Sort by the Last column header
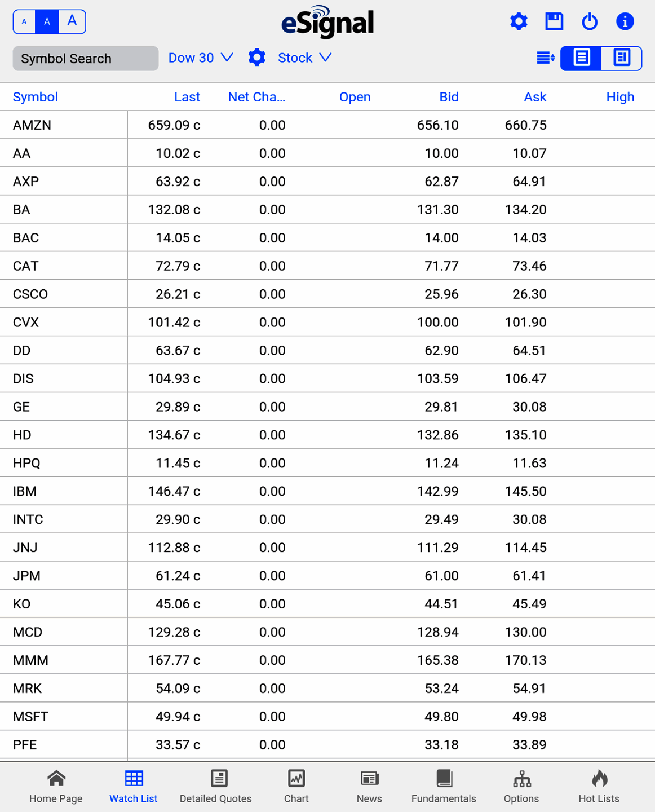The height and width of the screenshot is (812, 655). 187,97
